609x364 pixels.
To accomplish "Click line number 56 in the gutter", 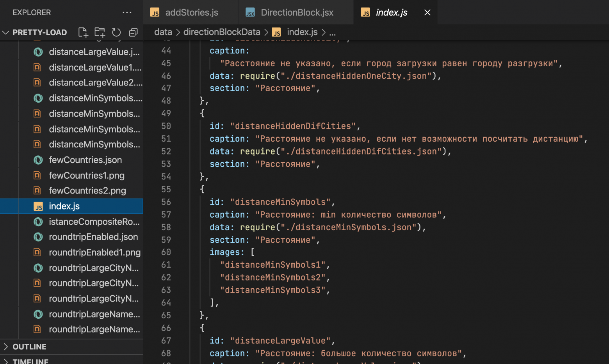I will [x=166, y=202].
